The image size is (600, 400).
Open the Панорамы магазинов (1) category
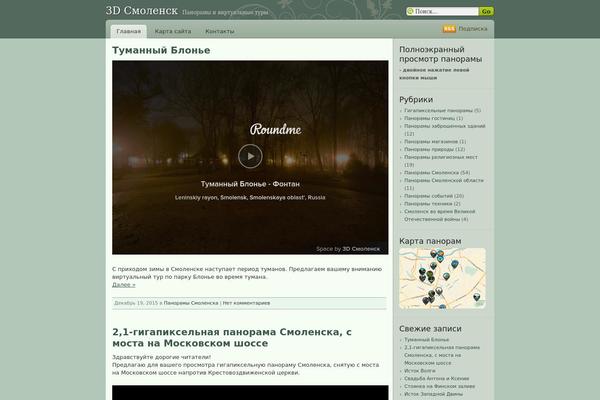point(431,142)
